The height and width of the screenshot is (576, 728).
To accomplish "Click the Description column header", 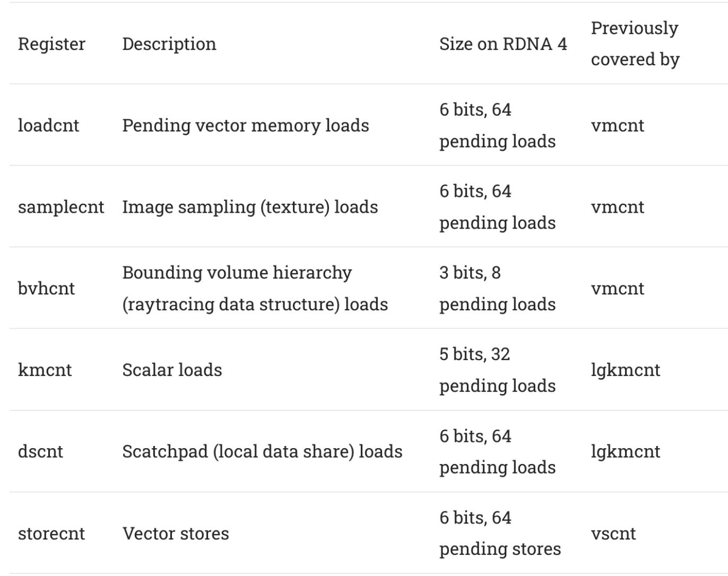I will click(169, 44).
